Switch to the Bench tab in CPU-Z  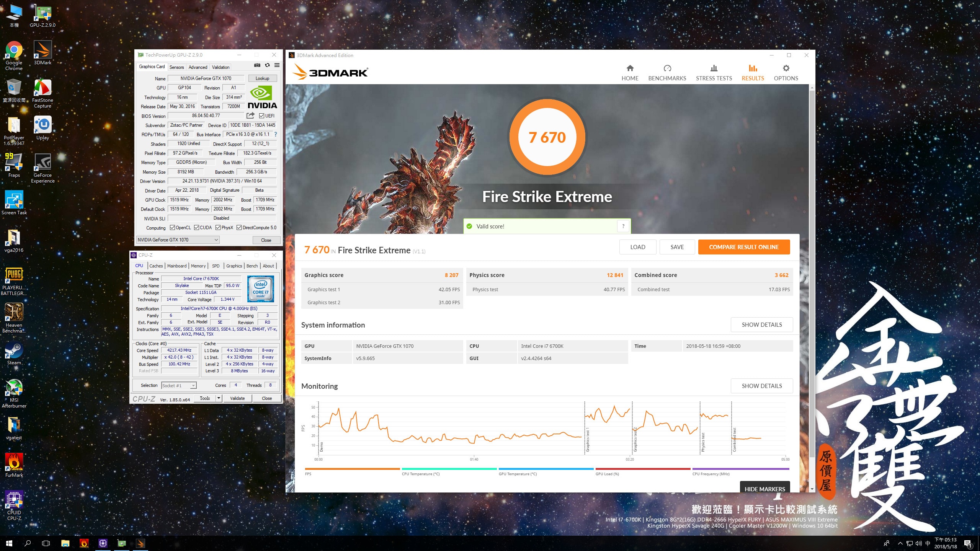click(x=252, y=266)
